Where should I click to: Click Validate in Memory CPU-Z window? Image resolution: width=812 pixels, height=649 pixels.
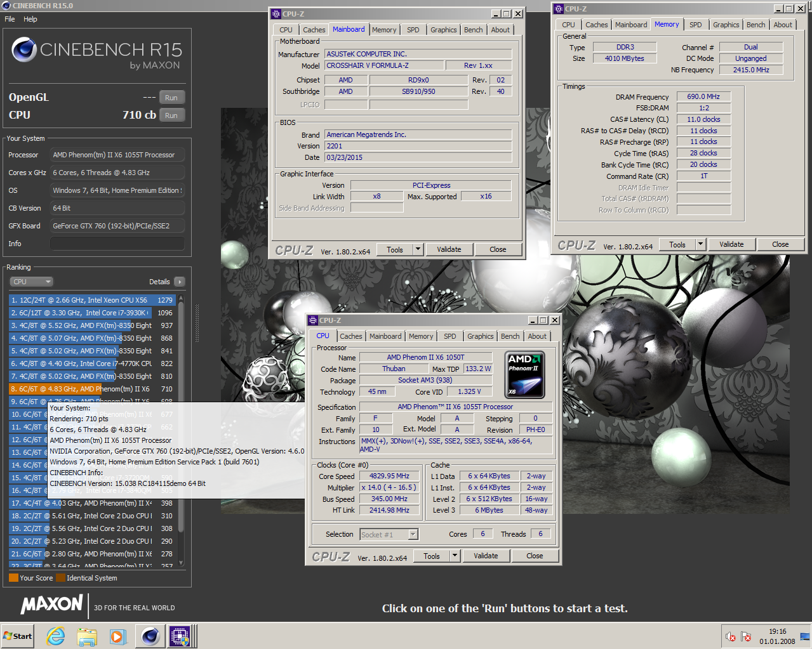click(x=731, y=244)
